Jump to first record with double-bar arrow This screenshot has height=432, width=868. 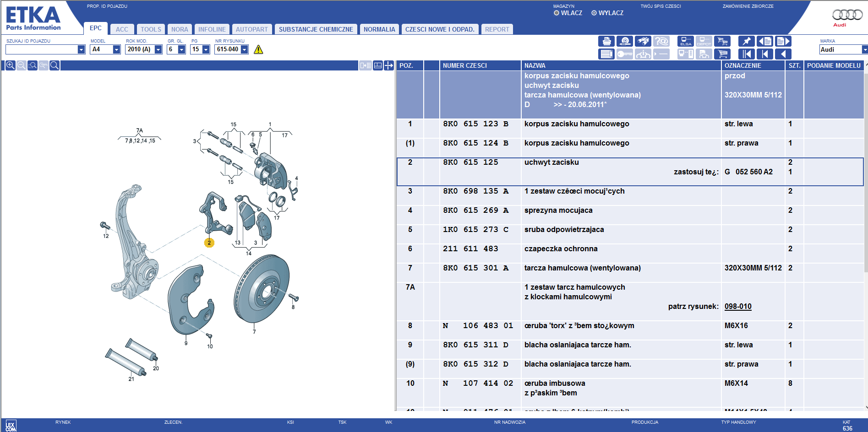(x=747, y=54)
